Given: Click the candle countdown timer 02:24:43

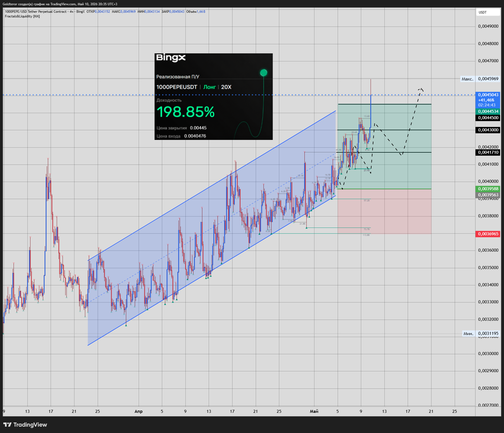Looking at the screenshot, I should 487,105.
